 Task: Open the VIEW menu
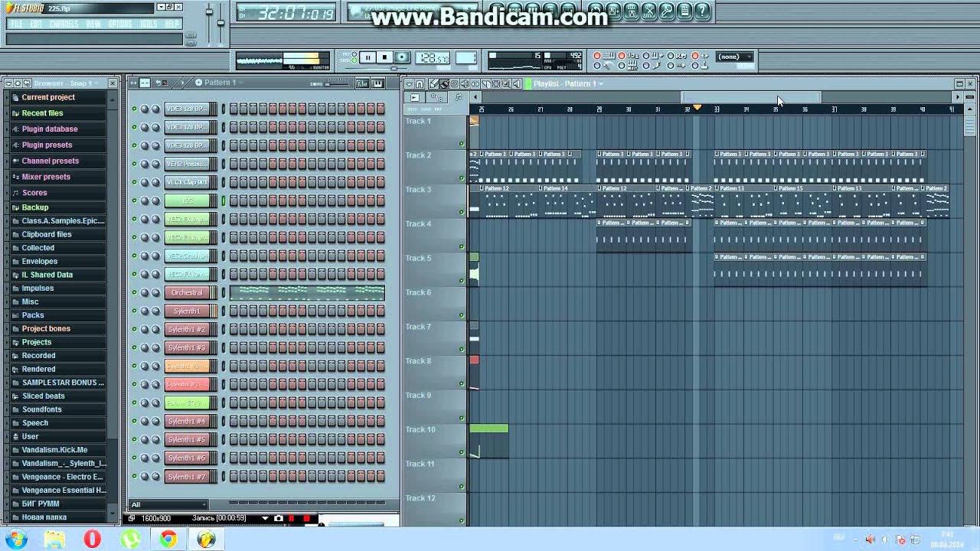coord(93,24)
